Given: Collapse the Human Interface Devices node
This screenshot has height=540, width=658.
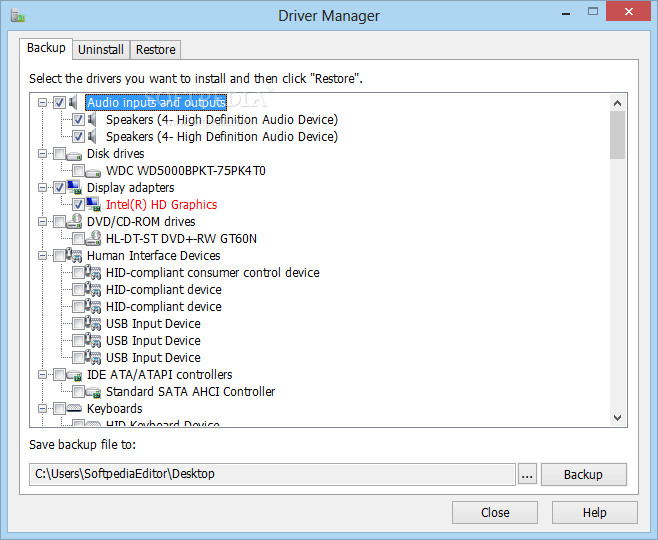Looking at the screenshot, I should coord(42,256).
